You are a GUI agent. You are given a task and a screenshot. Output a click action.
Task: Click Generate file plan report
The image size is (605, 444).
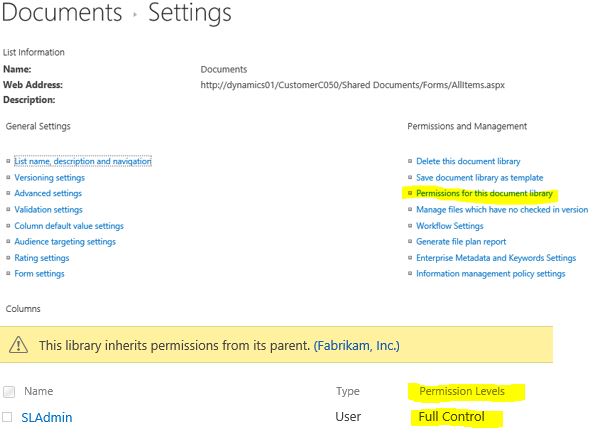tap(461, 241)
